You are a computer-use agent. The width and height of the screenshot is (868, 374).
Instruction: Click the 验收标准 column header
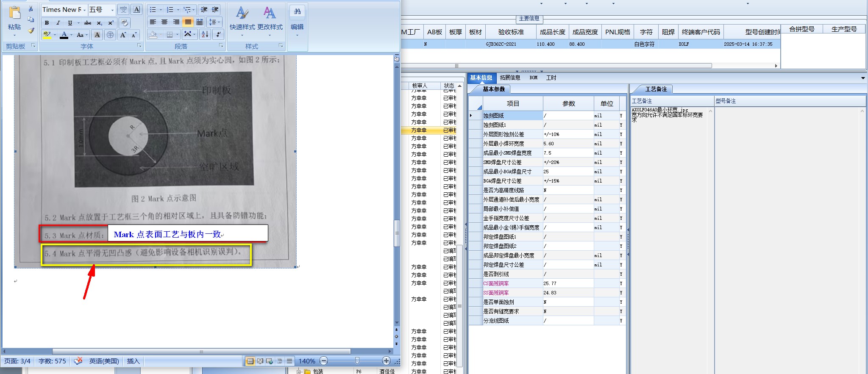(x=511, y=32)
